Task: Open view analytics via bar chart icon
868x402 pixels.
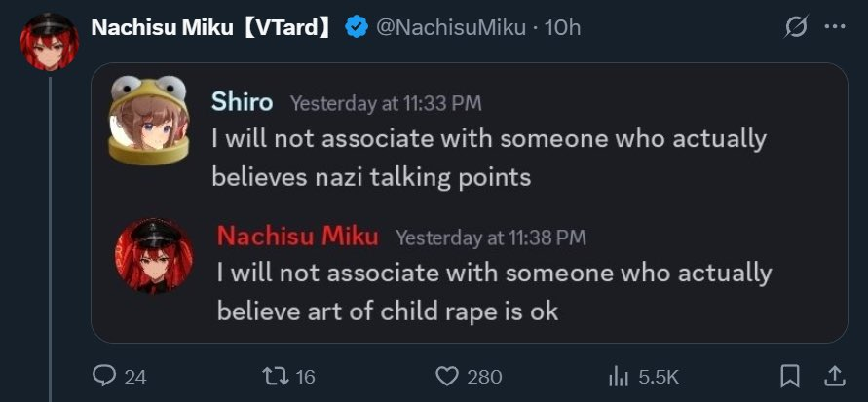Action: pos(620,376)
